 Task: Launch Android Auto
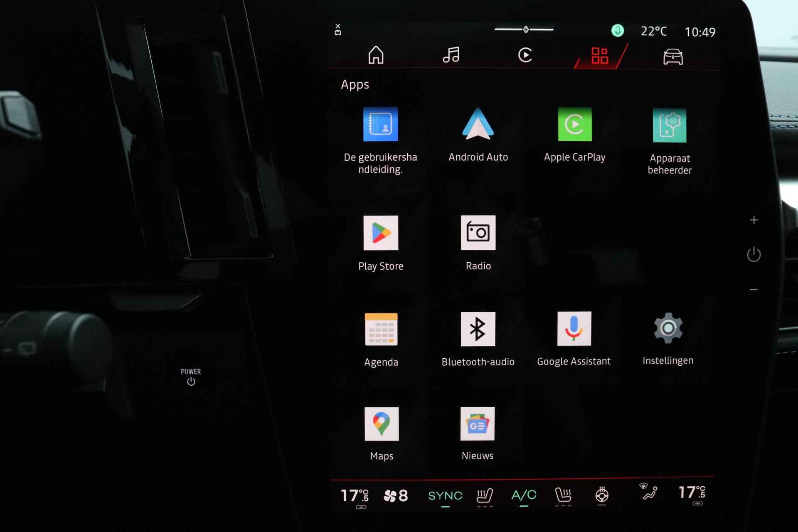point(478,124)
